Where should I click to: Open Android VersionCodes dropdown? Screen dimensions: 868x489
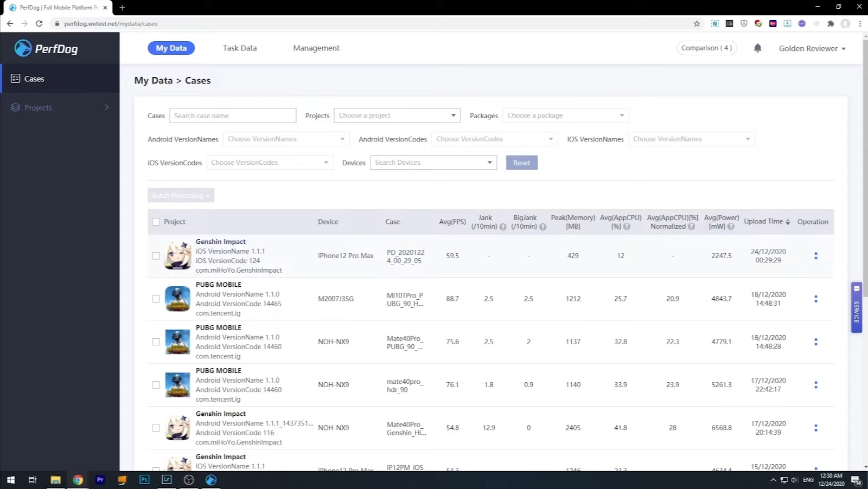click(x=495, y=139)
